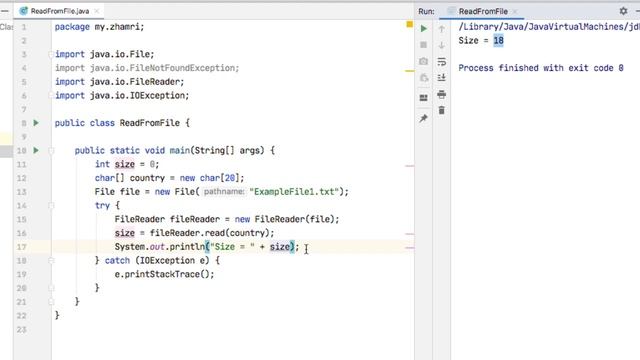Select the ReadFromFile tab in Run panel
The image size is (640, 360).
(x=483, y=11)
